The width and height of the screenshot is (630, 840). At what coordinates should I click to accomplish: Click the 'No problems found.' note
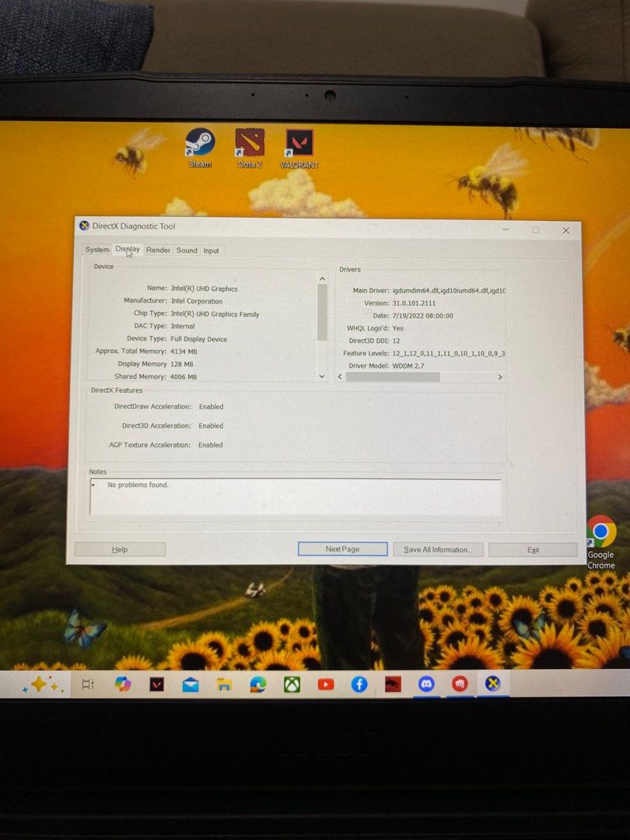(138, 485)
